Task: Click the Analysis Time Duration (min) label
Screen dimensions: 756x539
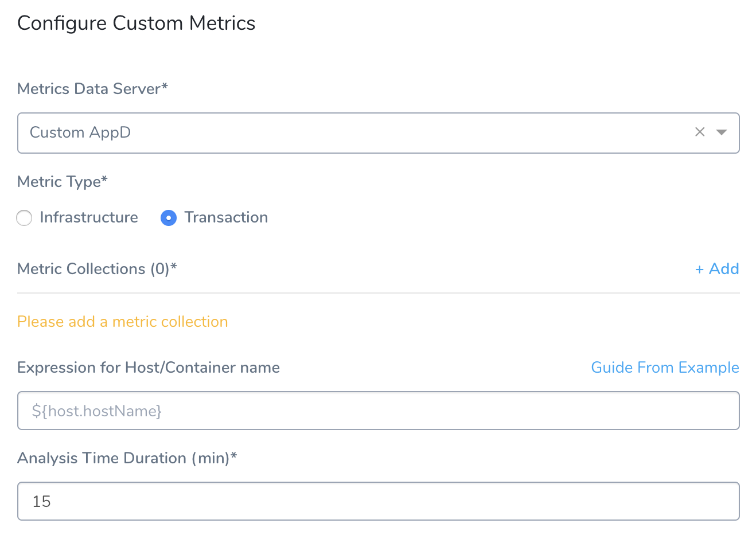Action: click(x=127, y=458)
